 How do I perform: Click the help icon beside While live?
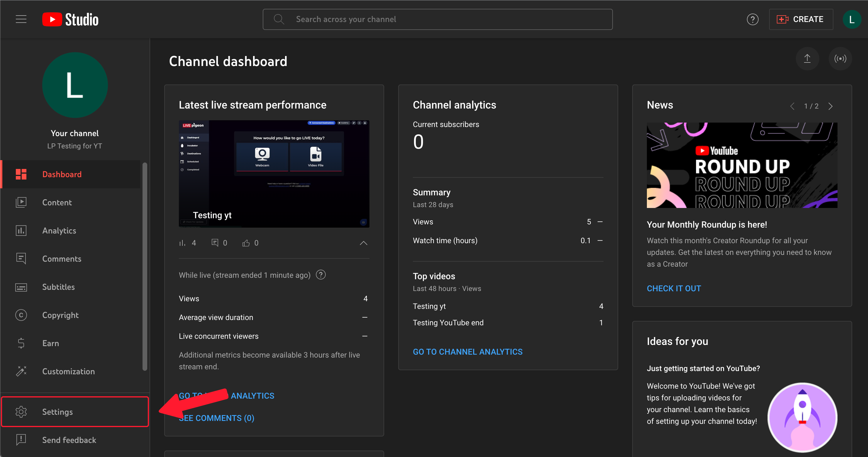coord(321,275)
